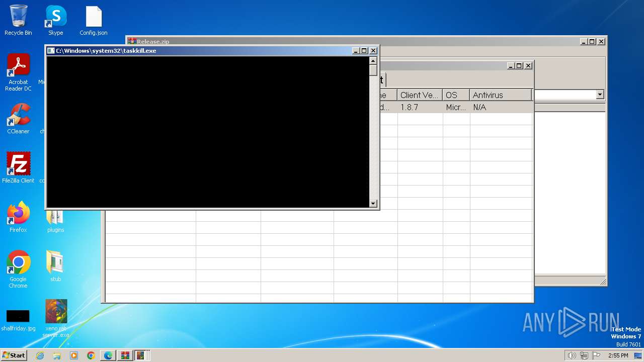Show the clock reading 2:55 PM

(618, 355)
